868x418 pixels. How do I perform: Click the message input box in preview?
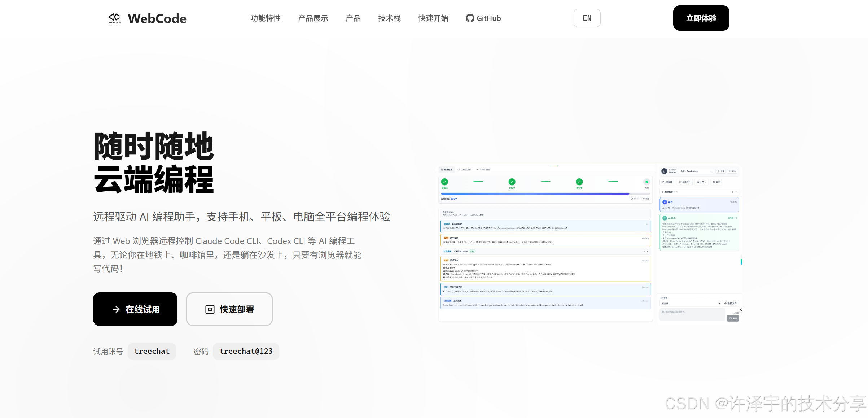point(692,314)
